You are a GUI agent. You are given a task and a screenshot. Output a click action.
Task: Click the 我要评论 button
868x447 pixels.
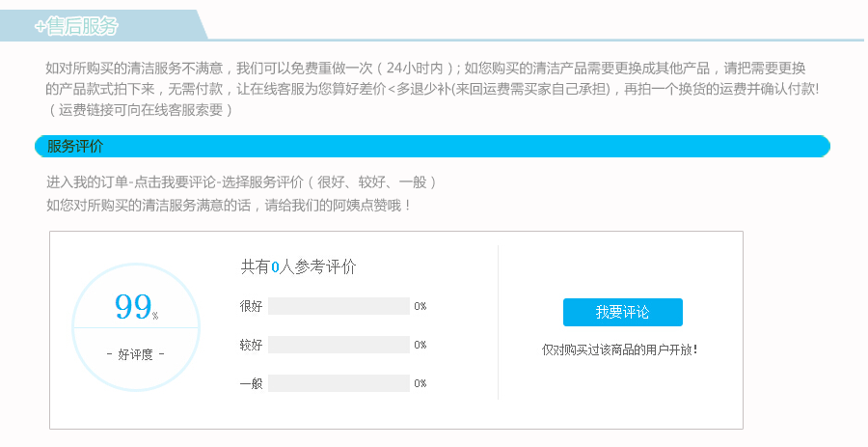622,312
